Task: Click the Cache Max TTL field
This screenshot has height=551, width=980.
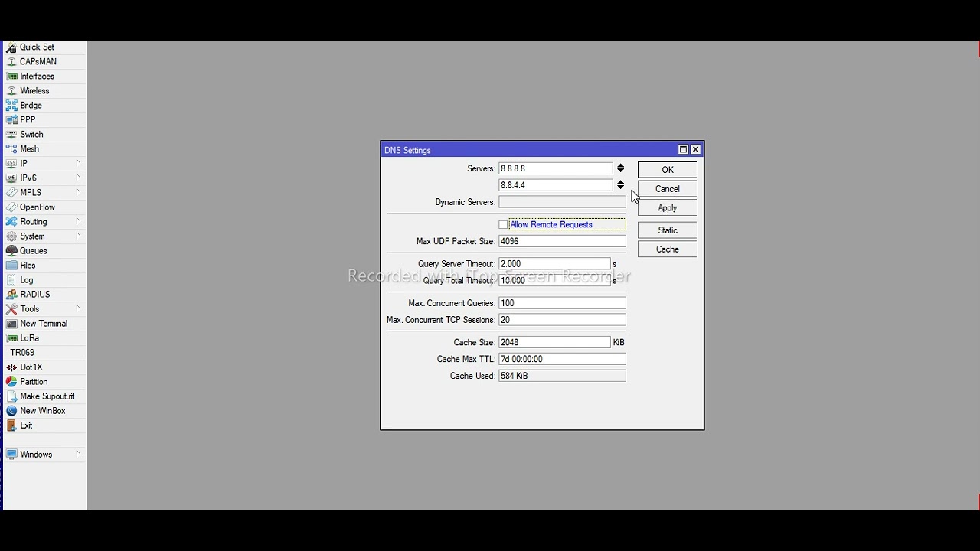Action: click(562, 359)
